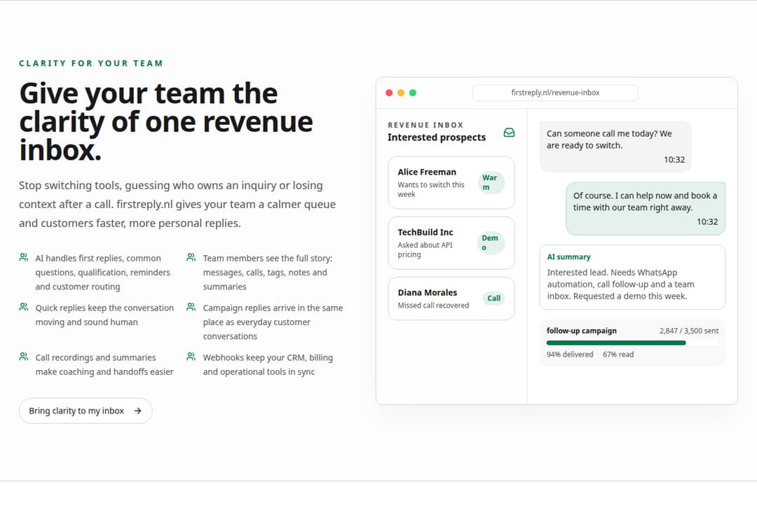This screenshot has height=532, width=757.
Task: Select the TechBuild Inc prospect card
Action: tap(451, 243)
